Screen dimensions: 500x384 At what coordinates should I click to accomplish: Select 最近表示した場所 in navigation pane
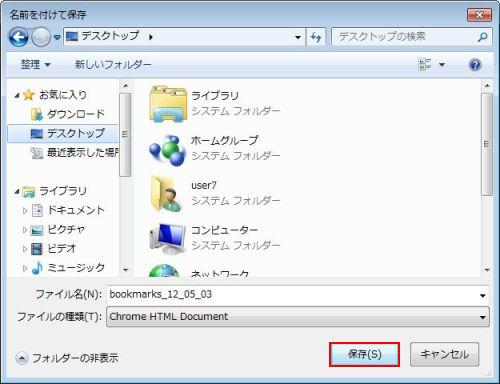pos(83,153)
